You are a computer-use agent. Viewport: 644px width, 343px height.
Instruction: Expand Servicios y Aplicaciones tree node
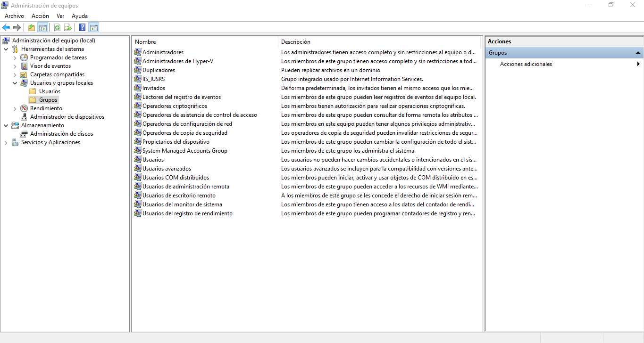click(6, 142)
